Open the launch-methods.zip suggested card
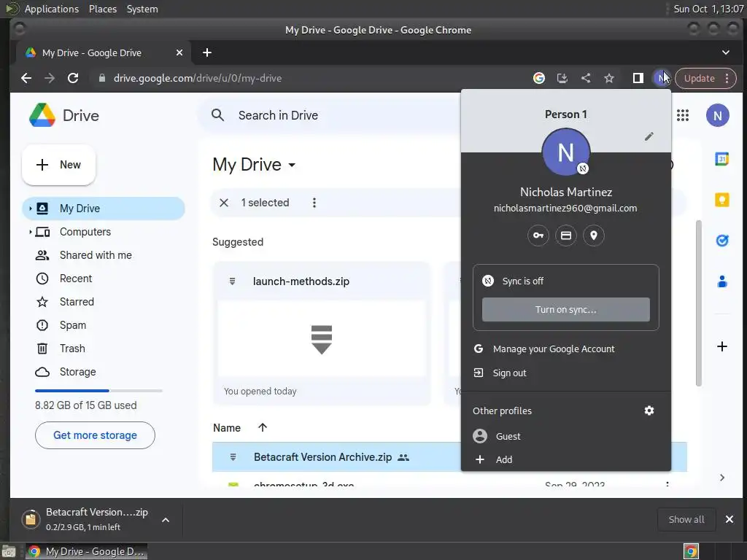747x560 pixels. (322, 333)
